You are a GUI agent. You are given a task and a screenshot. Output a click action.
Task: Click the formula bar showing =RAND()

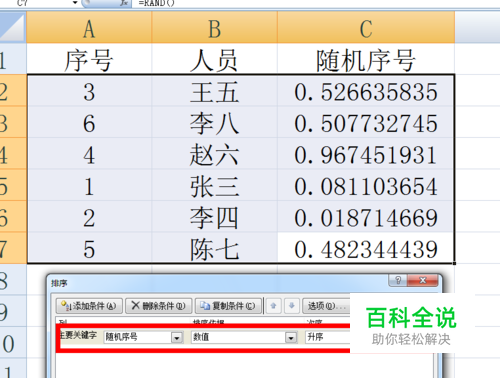click(x=317, y=3)
